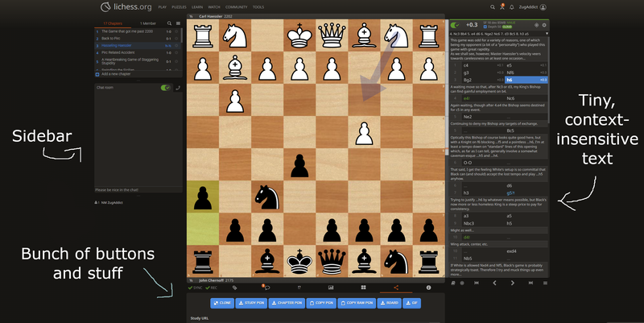Switch to the 1 Member tab
Viewport: 644px width, 323px height.
tap(147, 23)
